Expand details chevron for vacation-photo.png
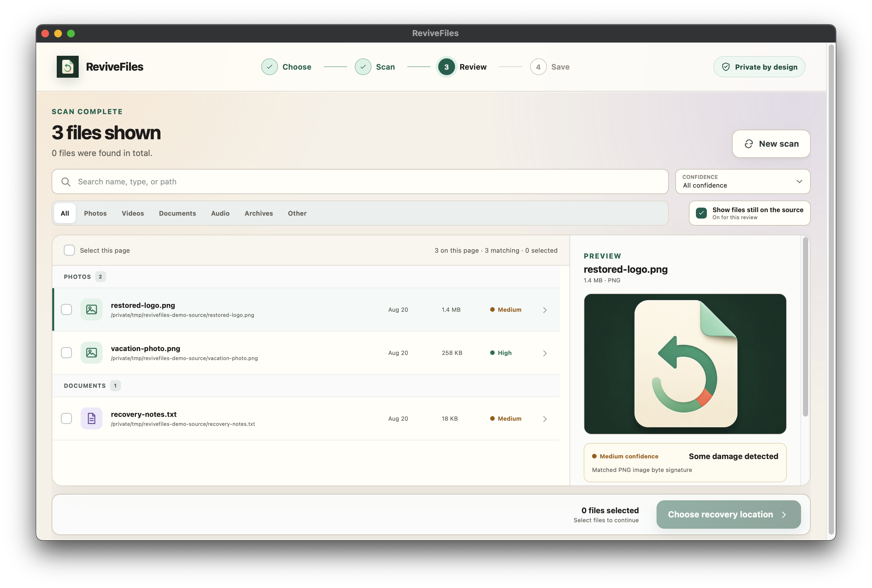This screenshot has width=872, height=588. (545, 353)
